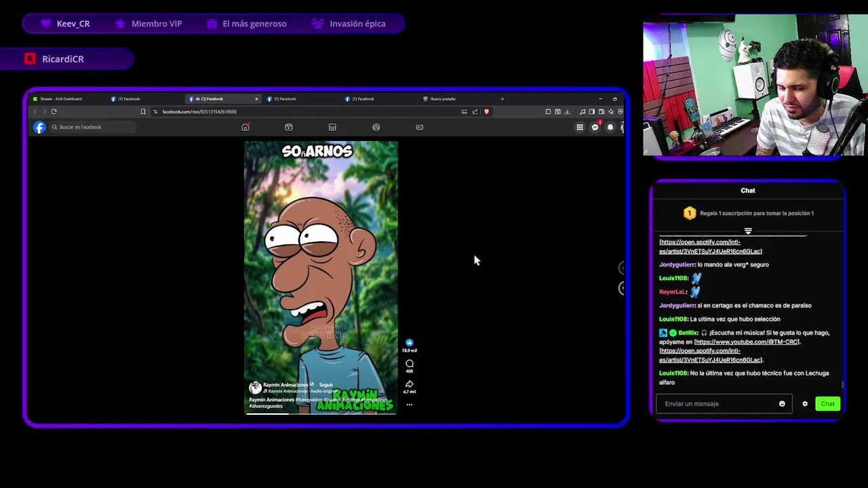This screenshot has width=868, height=488.
Task: Click previous reel arrow at right edge
Action: pyautogui.click(x=622, y=268)
